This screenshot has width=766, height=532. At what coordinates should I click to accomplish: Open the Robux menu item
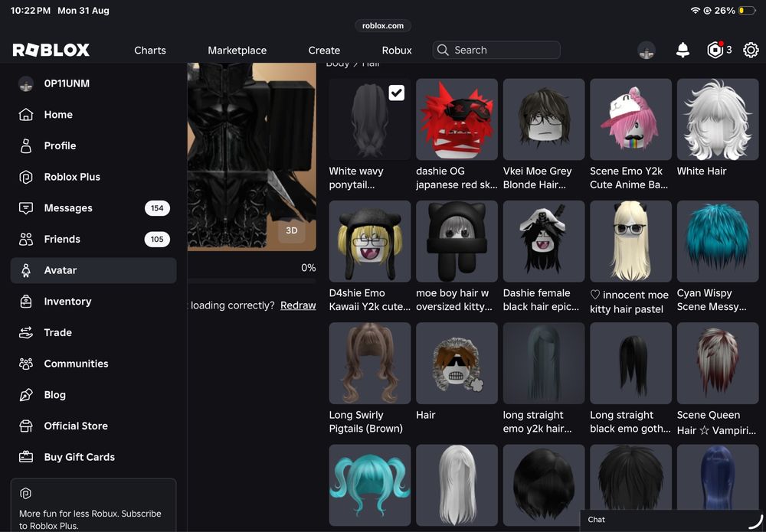click(397, 51)
